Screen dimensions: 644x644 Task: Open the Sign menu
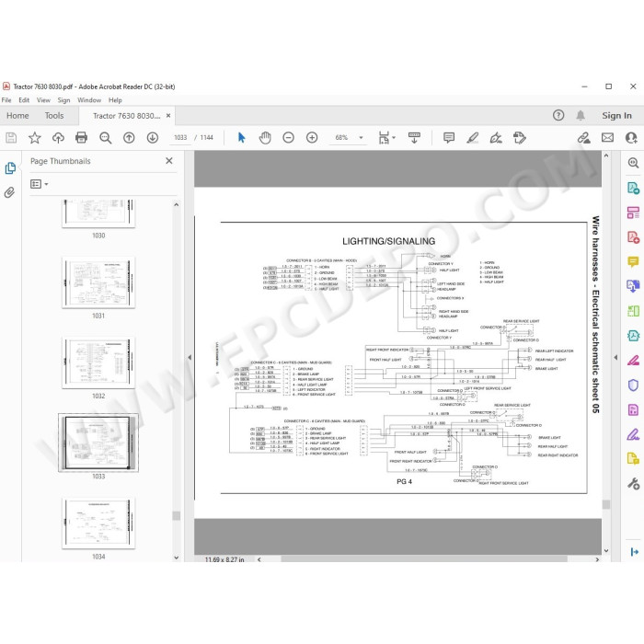click(63, 100)
